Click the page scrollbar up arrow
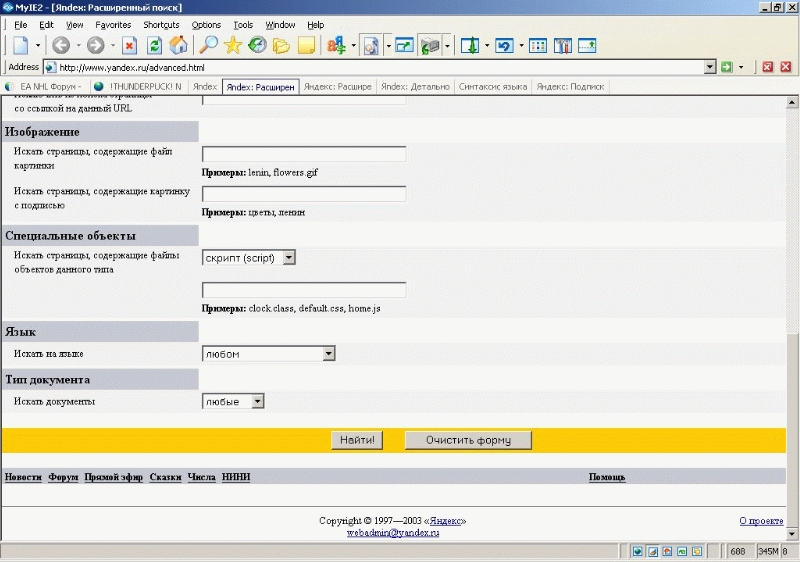Viewport: 800px width, 562px height. click(x=792, y=103)
